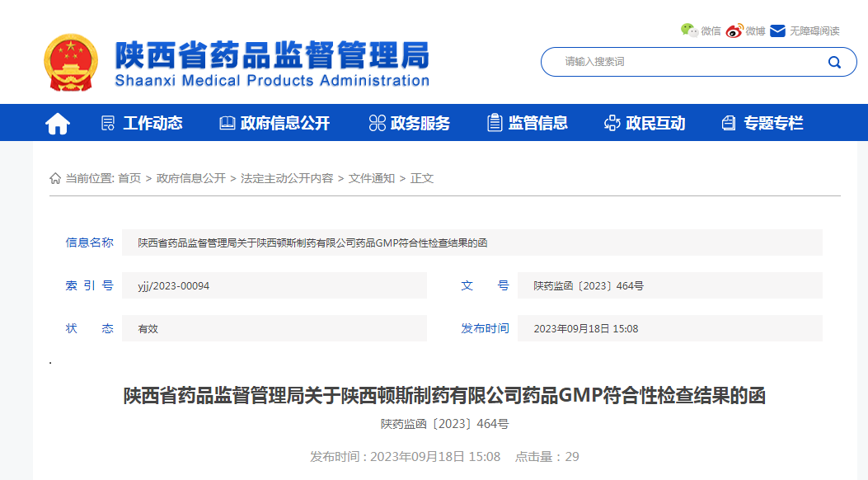Click the index number yjj/2023-00094
Screen dimensions: 868x480
[174, 285]
